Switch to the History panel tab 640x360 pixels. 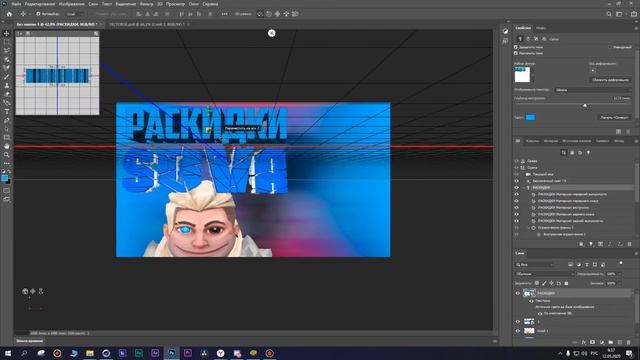point(551,141)
